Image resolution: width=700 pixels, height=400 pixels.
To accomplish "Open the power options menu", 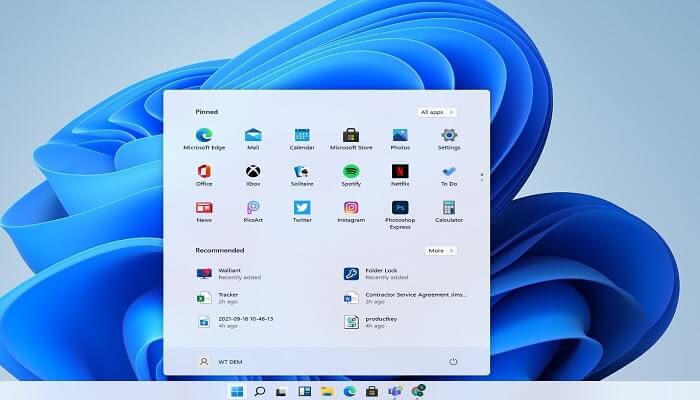I will pyautogui.click(x=453, y=361).
